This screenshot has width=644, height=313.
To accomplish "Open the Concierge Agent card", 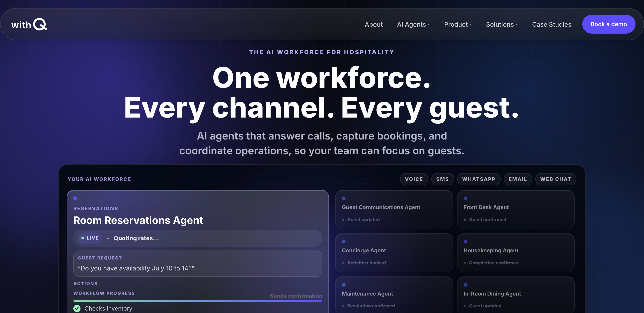I will tap(394, 253).
